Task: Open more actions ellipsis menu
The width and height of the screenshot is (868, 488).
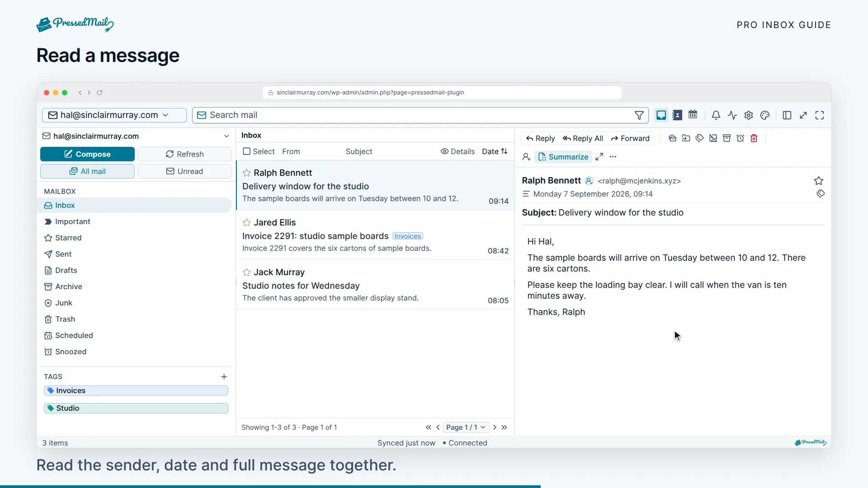Action: pos(613,157)
